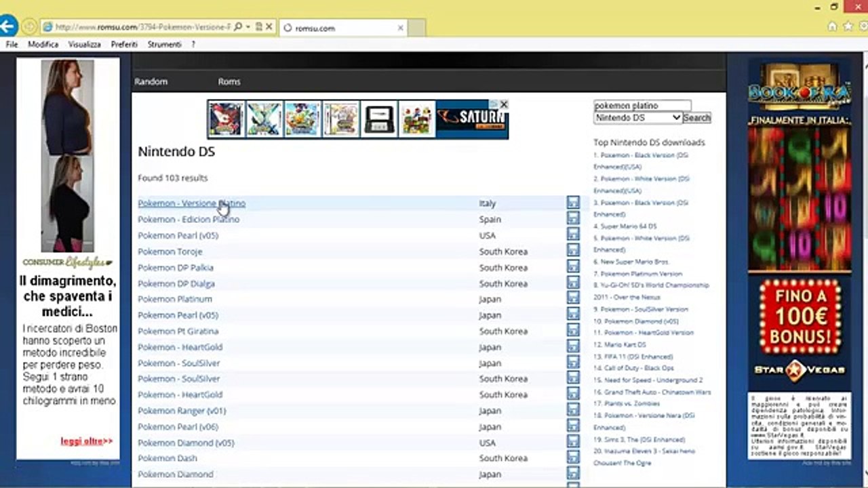Click the download icon for Pokemon - SoulSilver South Korea
This screenshot has width=868, height=488.
tap(573, 378)
